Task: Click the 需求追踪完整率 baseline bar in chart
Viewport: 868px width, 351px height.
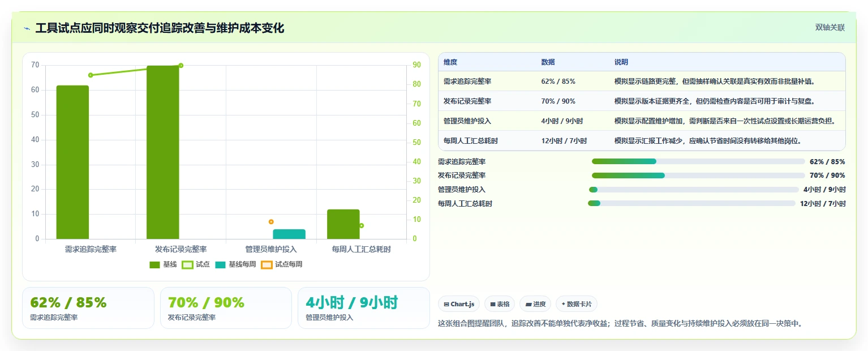Action: 72,162
